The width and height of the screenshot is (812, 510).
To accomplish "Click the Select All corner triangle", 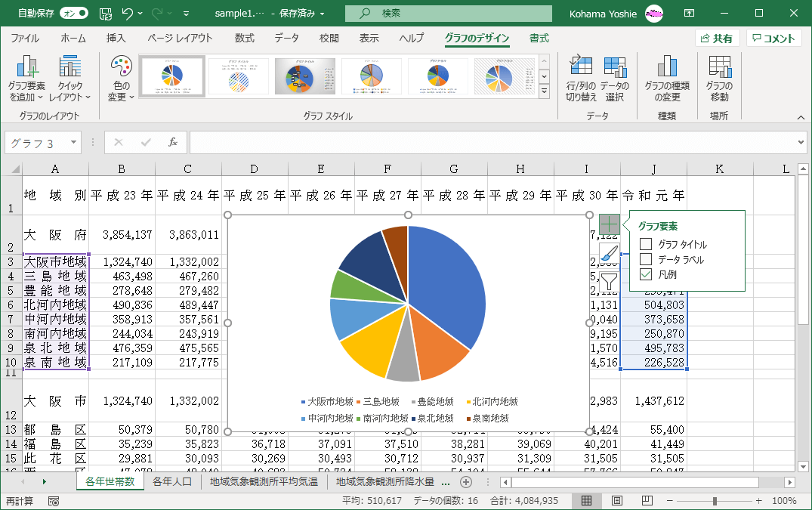I will coord(16,168).
